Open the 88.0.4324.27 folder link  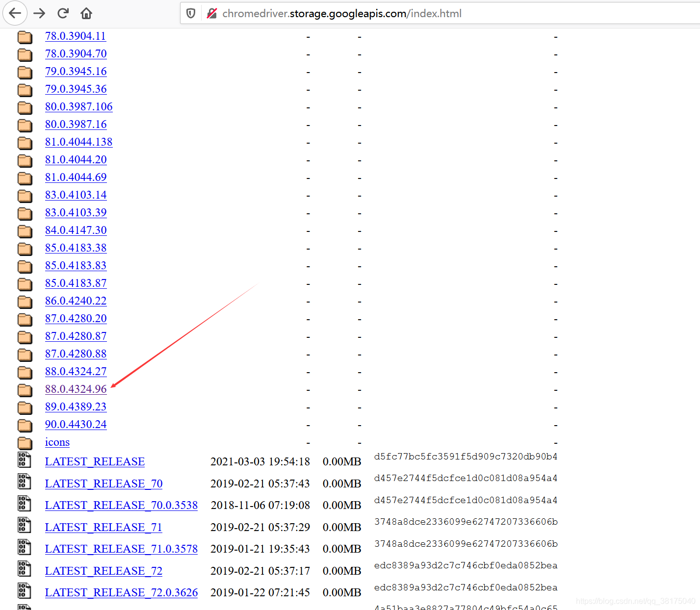(x=76, y=372)
